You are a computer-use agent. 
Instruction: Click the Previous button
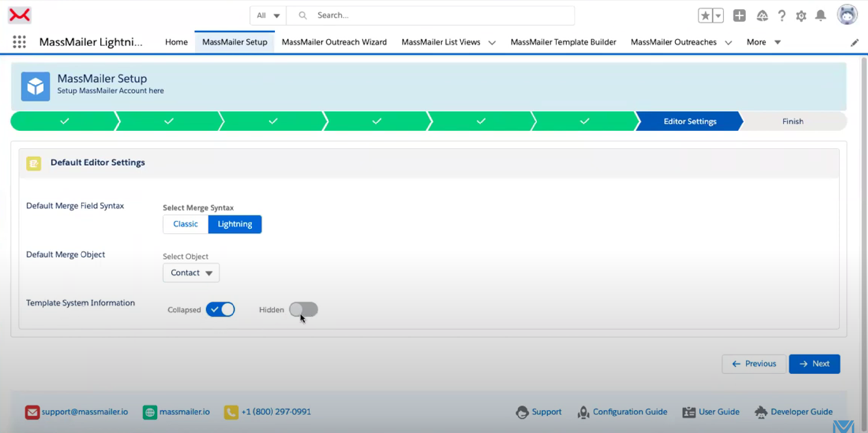pos(754,364)
